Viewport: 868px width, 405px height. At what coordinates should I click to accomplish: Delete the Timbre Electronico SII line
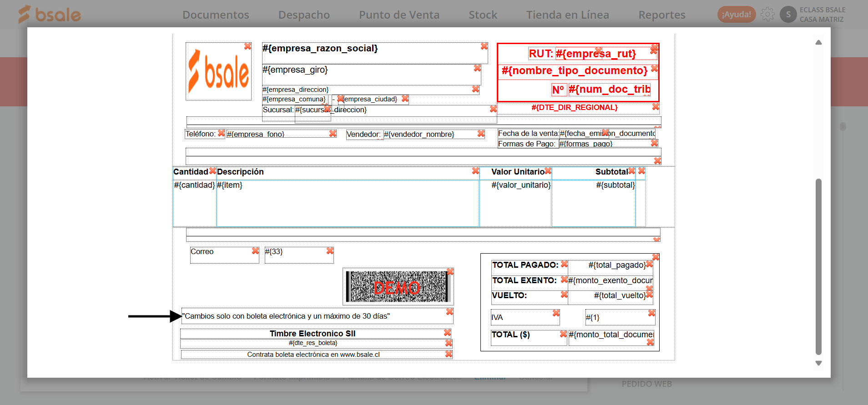447,333
